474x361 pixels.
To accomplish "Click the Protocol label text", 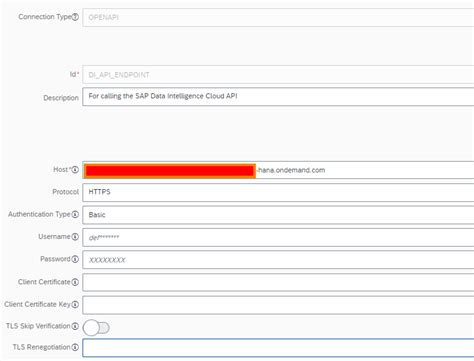I will pos(65,192).
